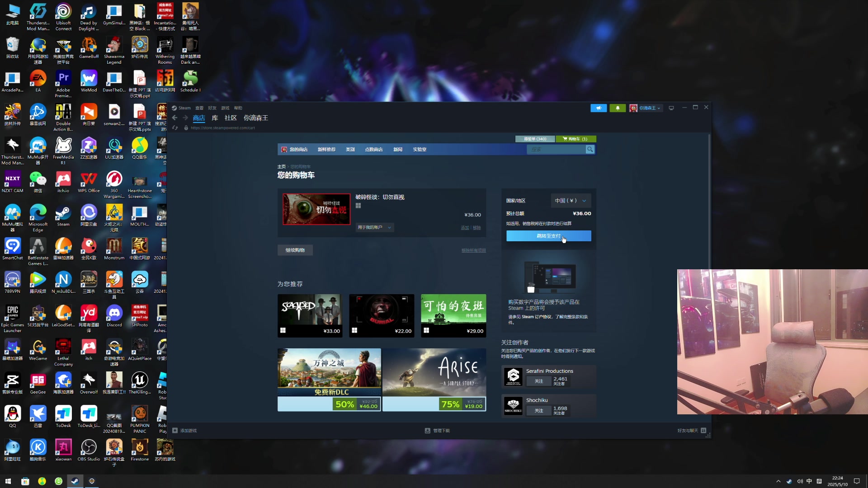Open the 万神之城 50% discount card
Viewport: 868px width, 488px height.
(329, 380)
